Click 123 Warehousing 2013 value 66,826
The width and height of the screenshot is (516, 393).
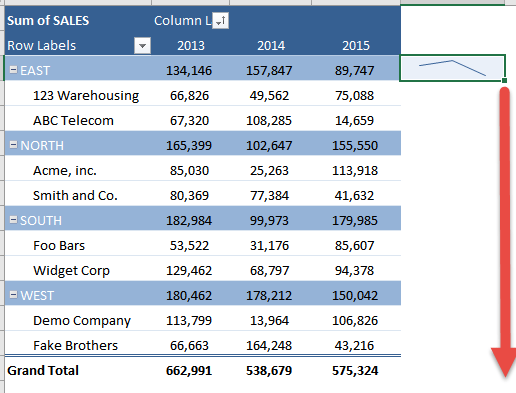click(x=189, y=96)
